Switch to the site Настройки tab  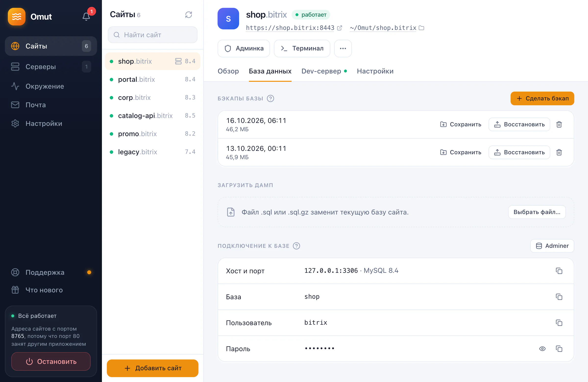click(x=375, y=71)
